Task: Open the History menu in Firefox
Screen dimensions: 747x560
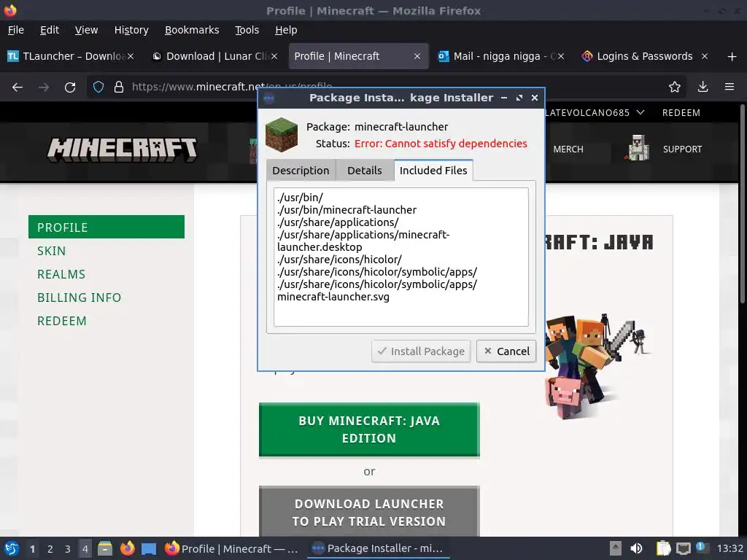Action: (x=131, y=30)
